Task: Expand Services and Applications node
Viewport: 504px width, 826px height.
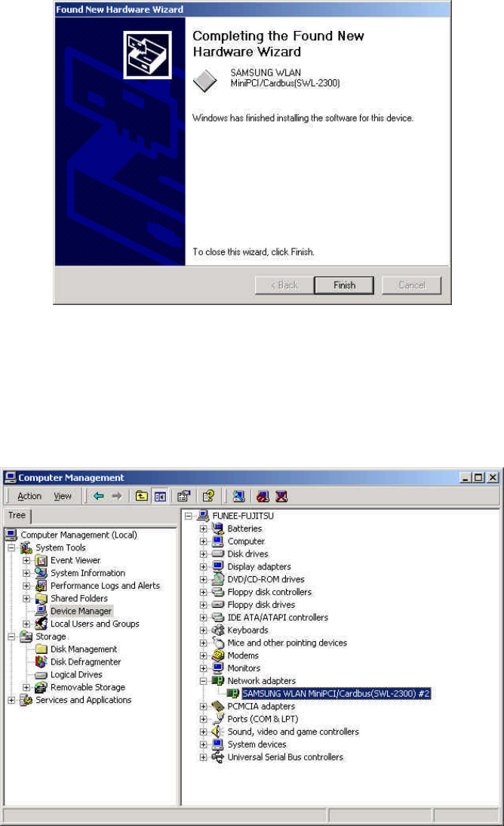Action: (11, 700)
